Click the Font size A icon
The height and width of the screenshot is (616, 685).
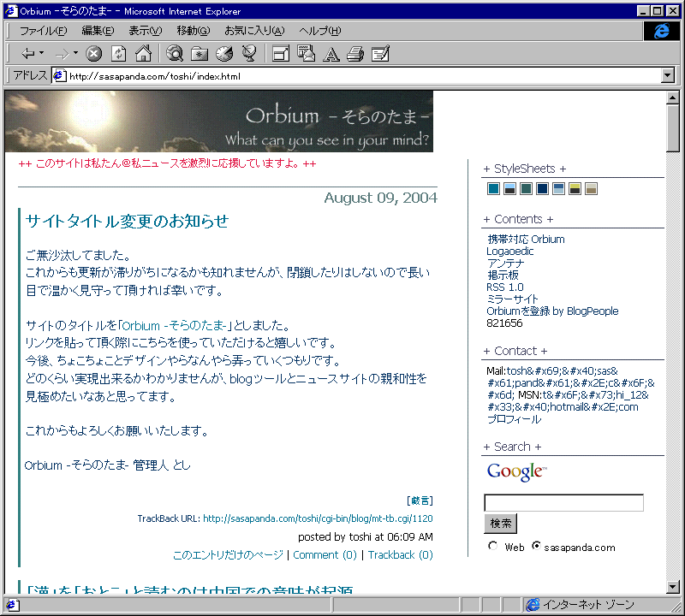tap(331, 54)
